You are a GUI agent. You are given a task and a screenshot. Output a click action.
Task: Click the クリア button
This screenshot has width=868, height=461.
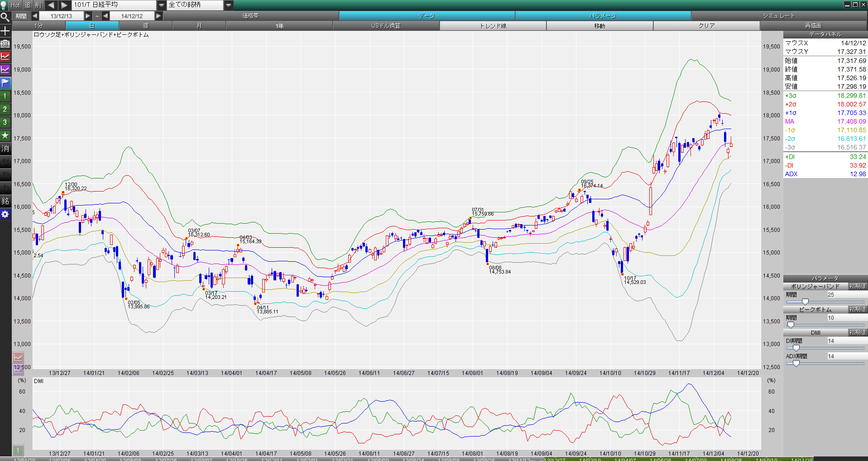point(706,26)
